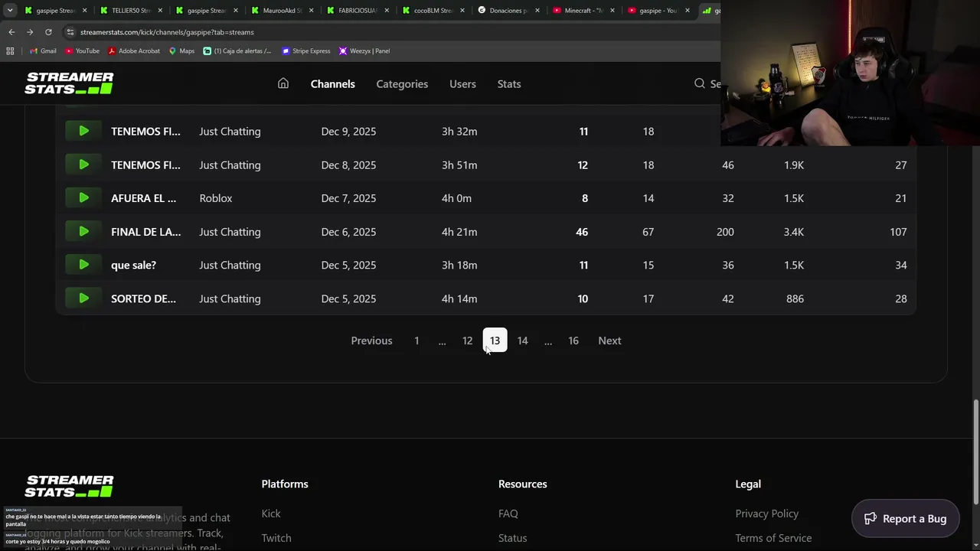Image resolution: width=980 pixels, height=551 pixels.
Task: Open the Weezyx Panel bookmark
Action: click(364, 51)
